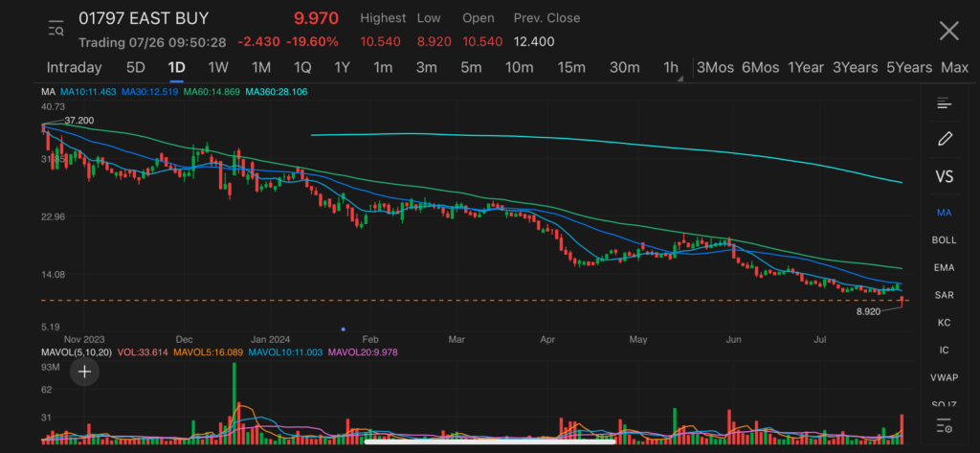Open indicator settings icon at bottom right
The image size is (980, 453).
[x=945, y=425]
